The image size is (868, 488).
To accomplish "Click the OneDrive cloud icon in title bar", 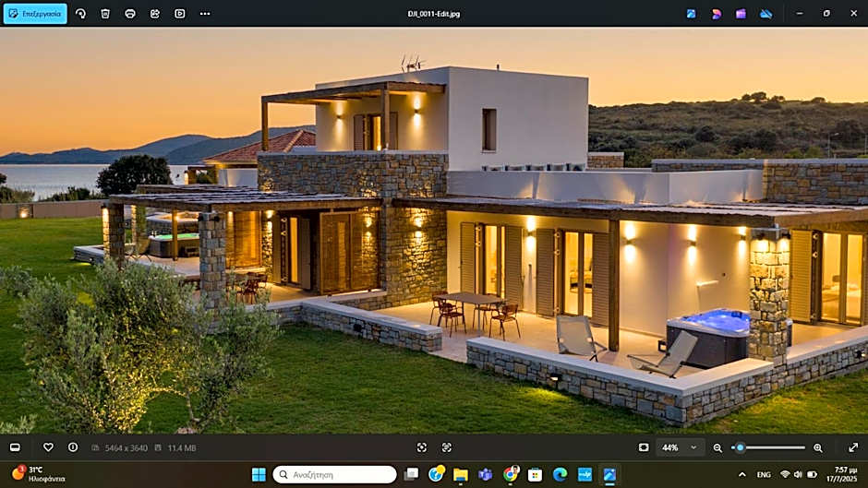I will click(x=766, y=14).
